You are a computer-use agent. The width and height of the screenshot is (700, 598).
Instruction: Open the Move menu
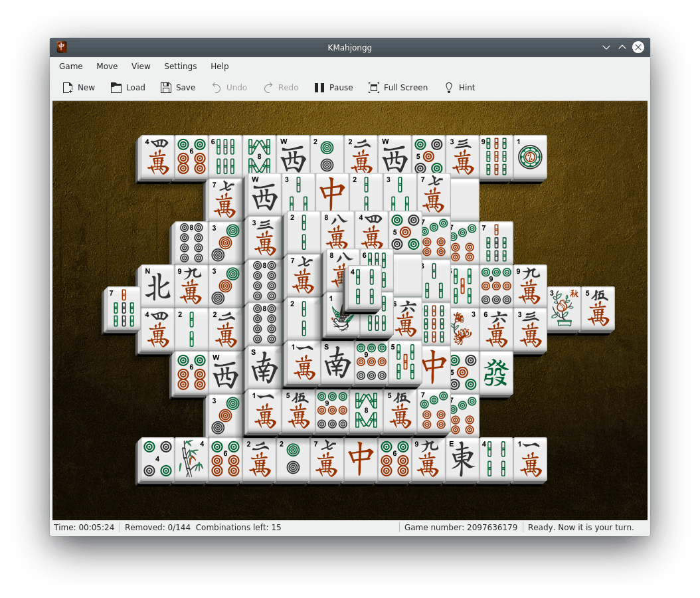(107, 66)
